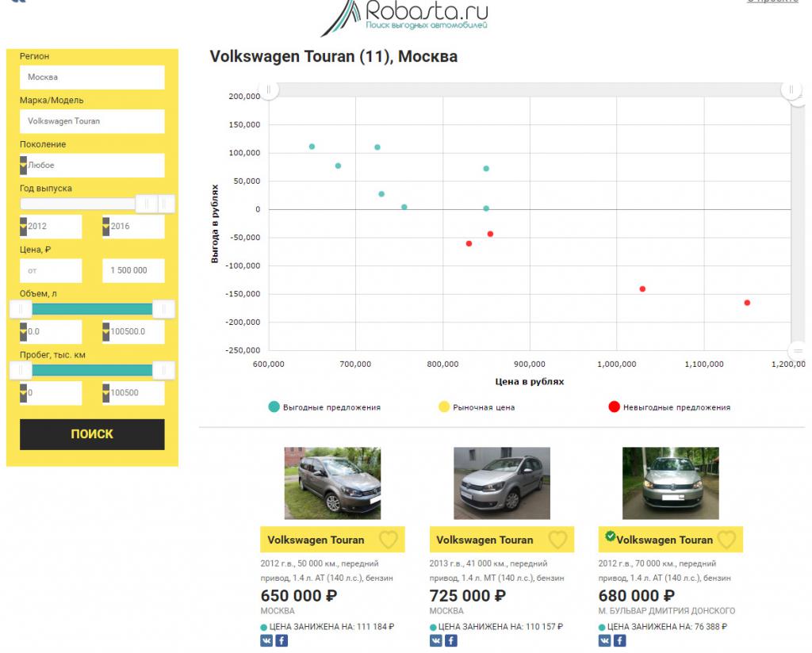812x653 pixels.
Task: Toggle Рыночная цена legend series
Action: [x=477, y=407]
